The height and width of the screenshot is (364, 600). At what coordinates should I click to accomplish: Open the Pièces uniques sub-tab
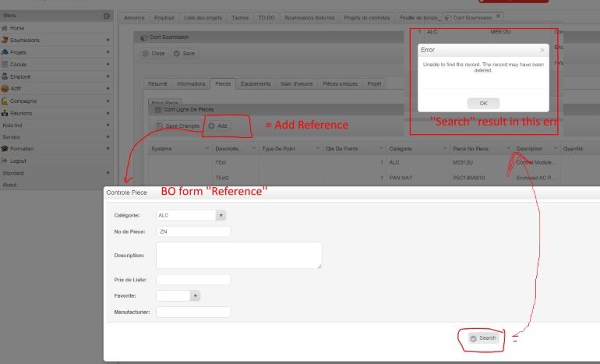(340, 84)
